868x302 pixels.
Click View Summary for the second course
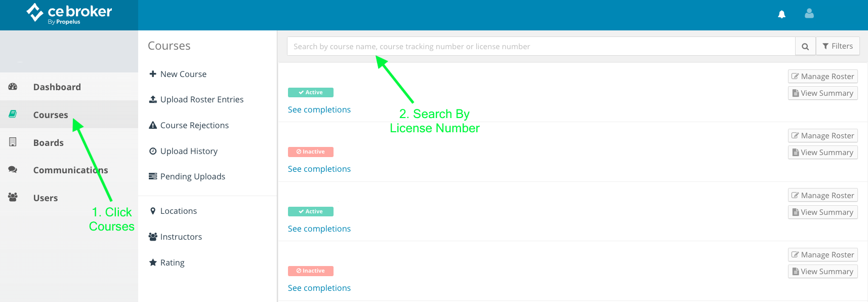point(822,153)
